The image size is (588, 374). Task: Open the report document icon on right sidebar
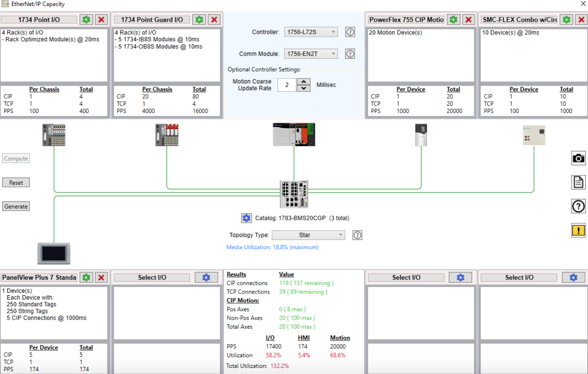578,182
